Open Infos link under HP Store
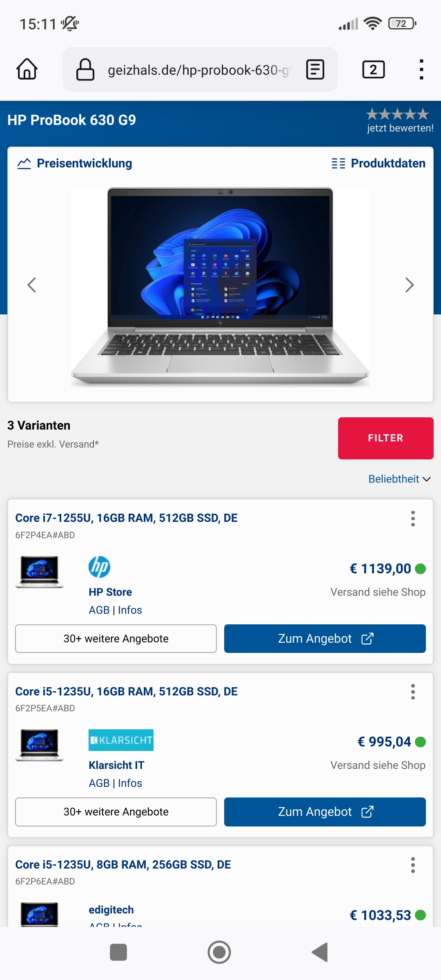 pyautogui.click(x=130, y=610)
